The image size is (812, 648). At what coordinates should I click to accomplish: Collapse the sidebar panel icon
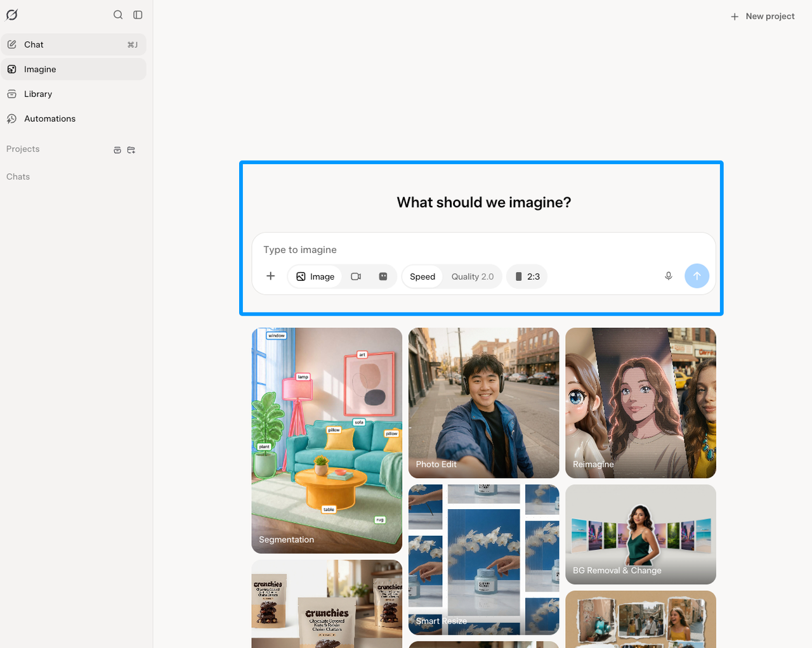(138, 15)
